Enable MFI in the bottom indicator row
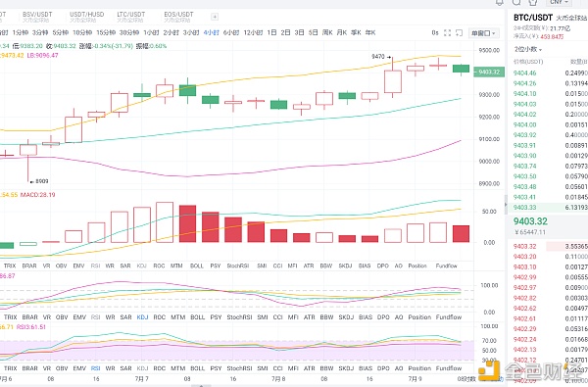 pos(293,368)
